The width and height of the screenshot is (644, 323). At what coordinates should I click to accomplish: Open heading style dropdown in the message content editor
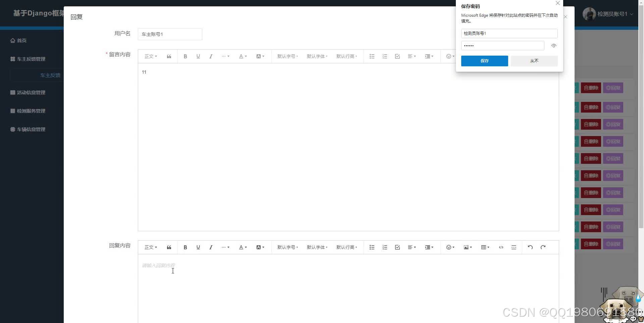pyautogui.click(x=151, y=56)
